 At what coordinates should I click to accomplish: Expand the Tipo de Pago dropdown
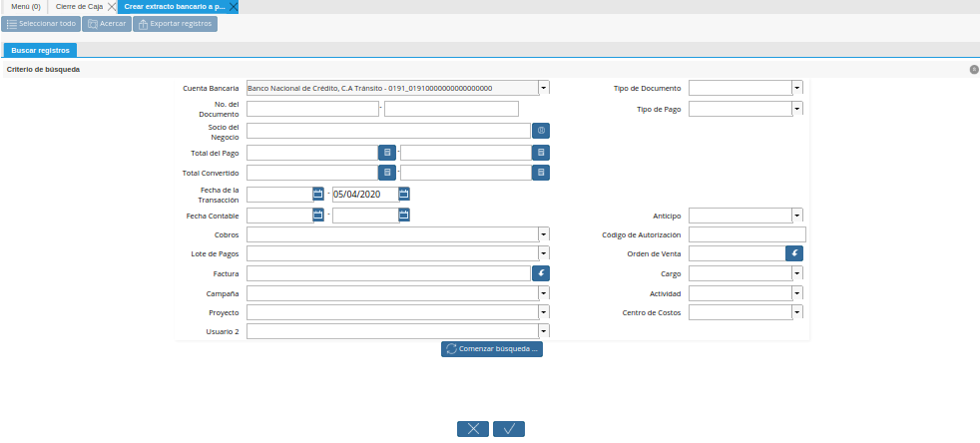pyautogui.click(x=797, y=109)
